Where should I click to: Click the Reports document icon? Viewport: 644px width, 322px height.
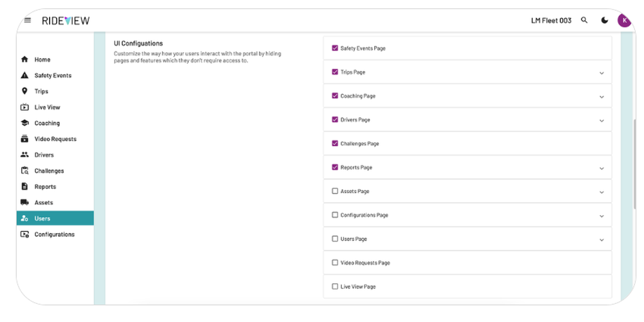pyautogui.click(x=24, y=187)
